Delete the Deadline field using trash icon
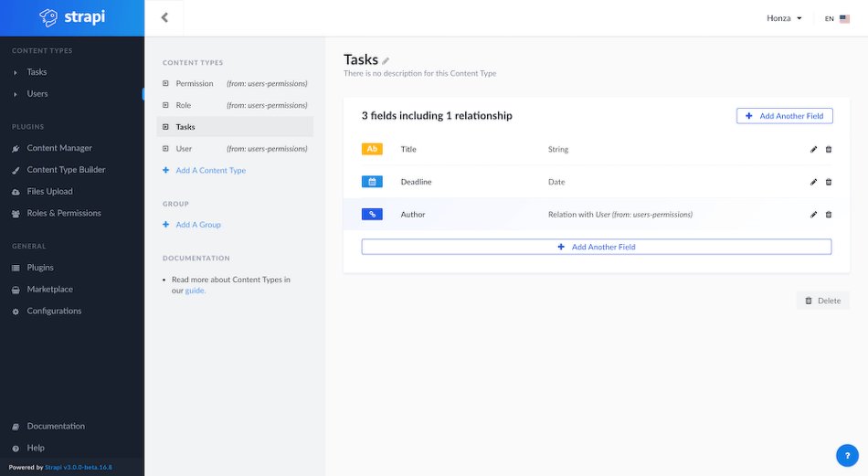 (829, 182)
